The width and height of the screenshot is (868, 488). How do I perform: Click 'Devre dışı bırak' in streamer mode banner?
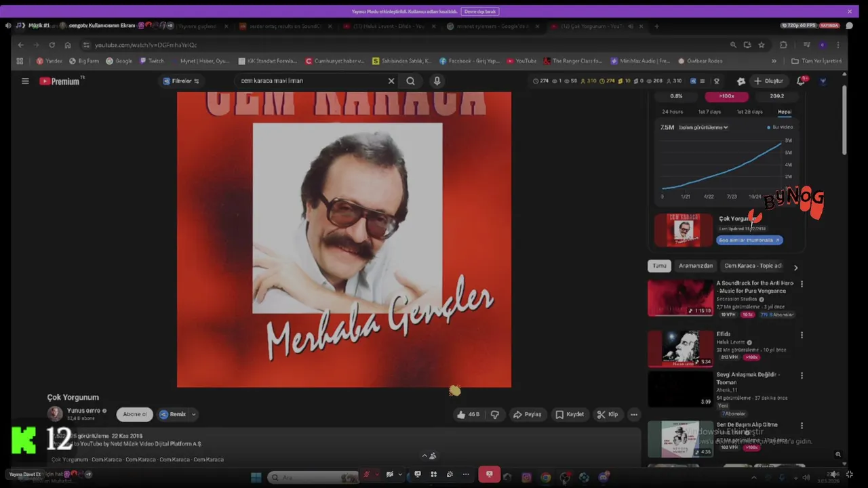point(480,12)
